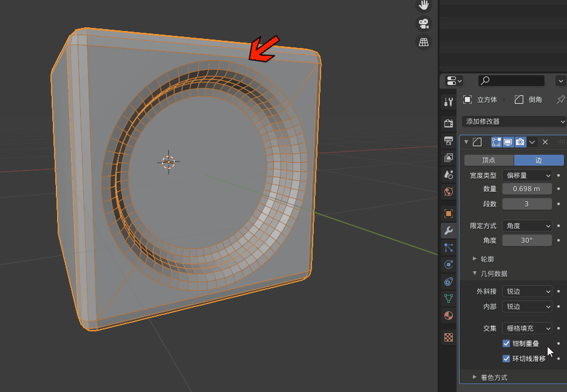Collapse the bevel modifier panel triangle

tap(466, 142)
